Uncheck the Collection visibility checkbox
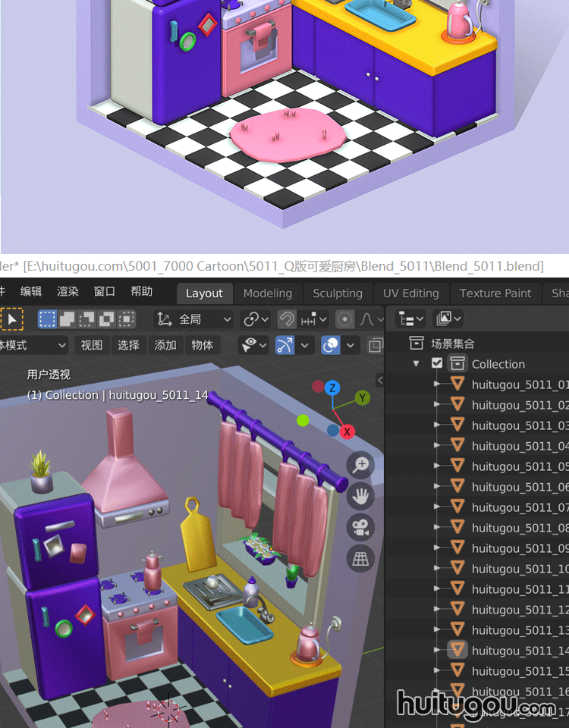 [x=437, y=363]
